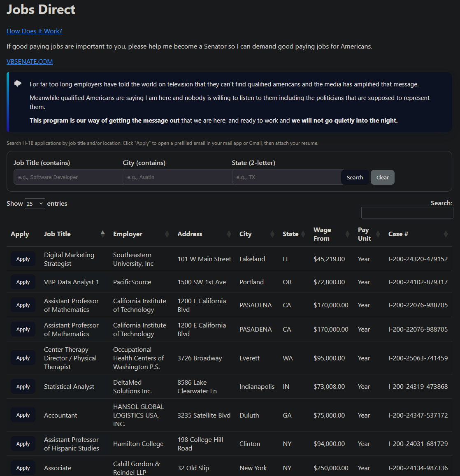Sort by the Case # column arrow
This screenshot has width=460, height=476.
446,234
